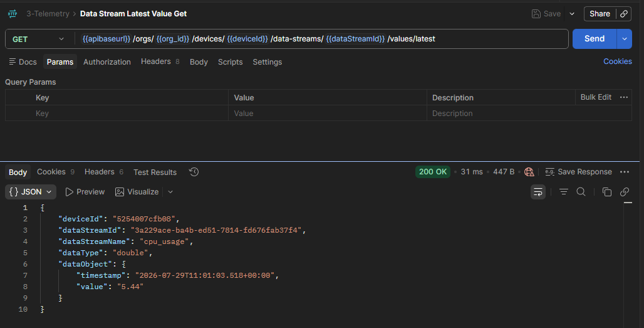644x328 pixels.
Task: Click the response link chain icon
Action: pos(625,192)
